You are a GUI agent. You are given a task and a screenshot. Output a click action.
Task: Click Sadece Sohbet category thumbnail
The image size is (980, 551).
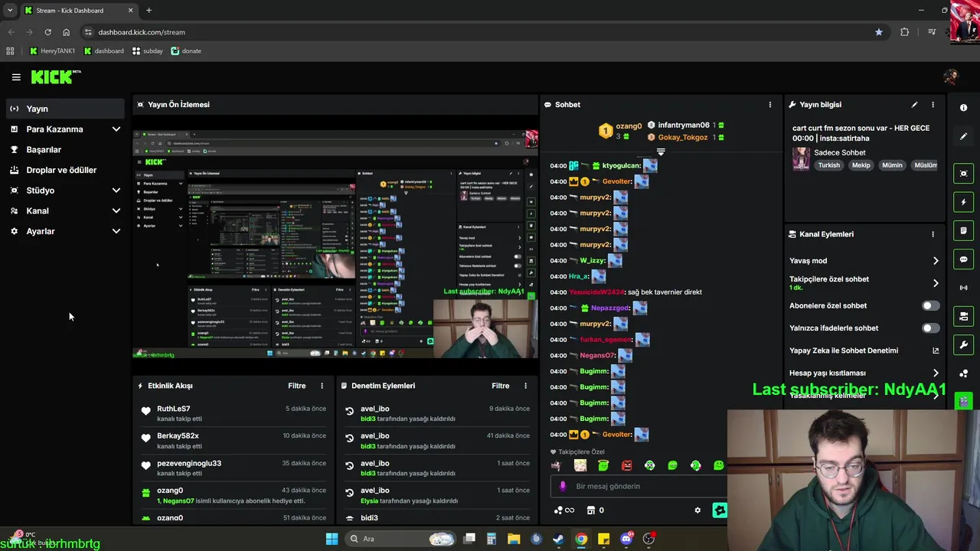[801, 158]
